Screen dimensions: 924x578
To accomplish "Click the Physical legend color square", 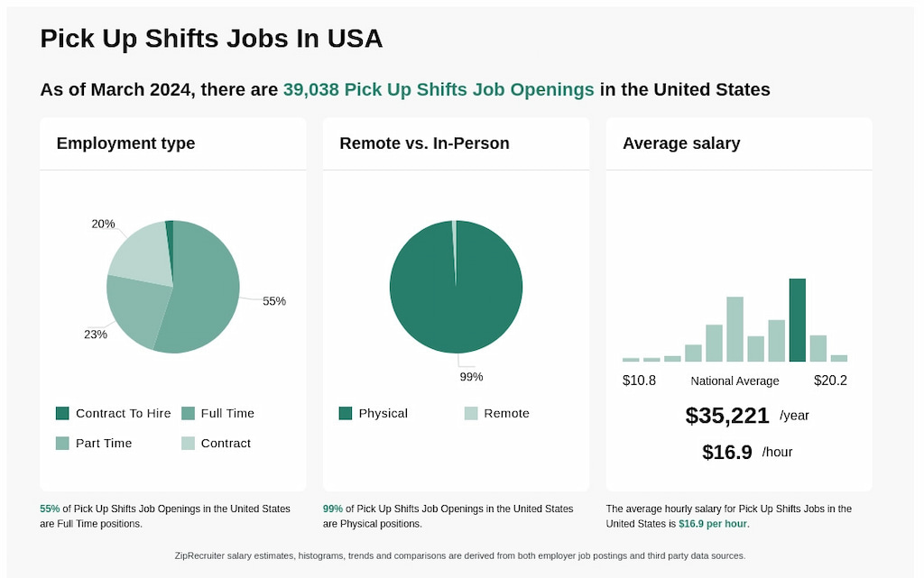I will [x=346, y=413].
